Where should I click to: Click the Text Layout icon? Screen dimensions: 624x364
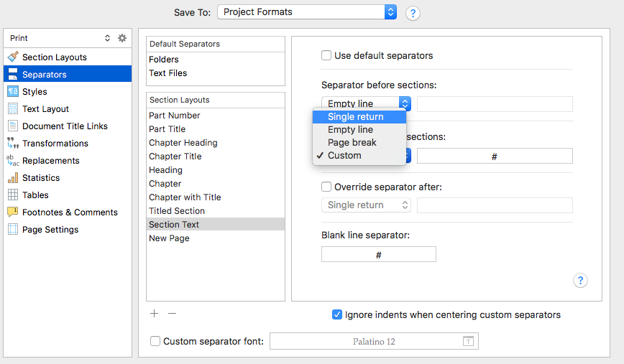(12, 109)
